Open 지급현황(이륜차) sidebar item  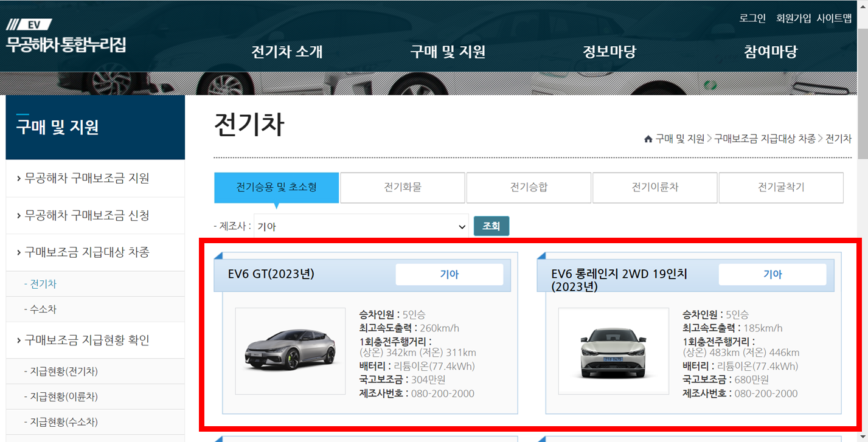pos(95,396)
